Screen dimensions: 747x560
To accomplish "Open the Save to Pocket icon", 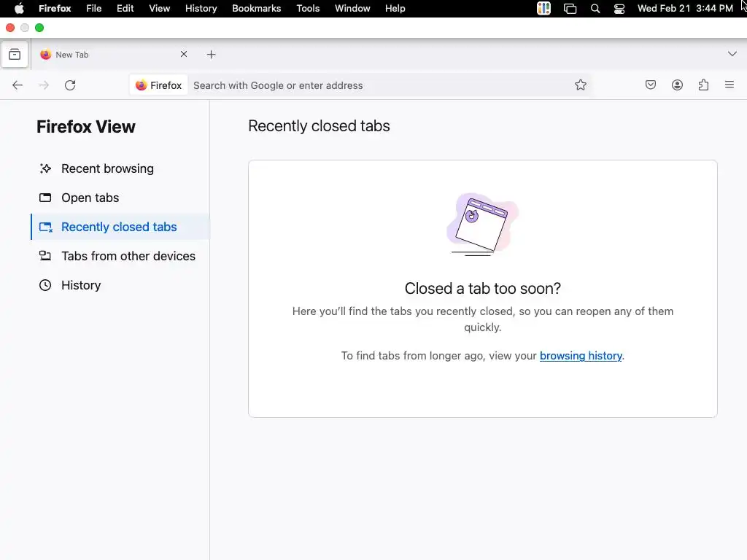I will tap(651, 85).
